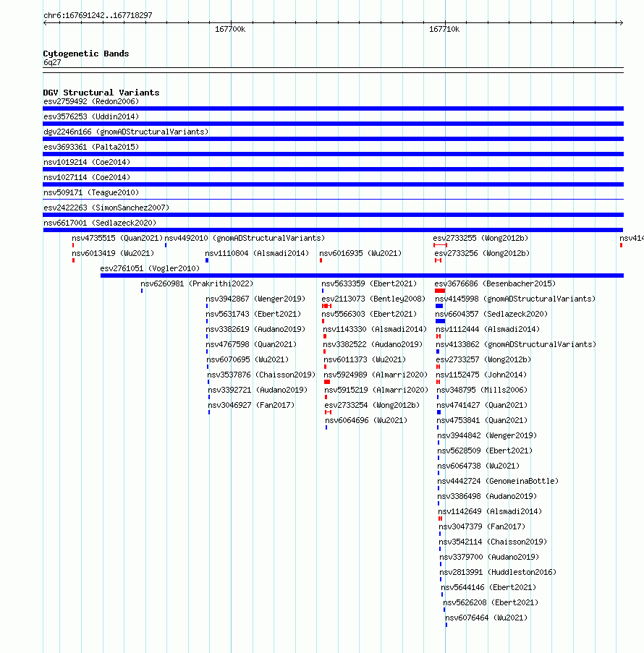Click the red glyph under esv3676686
This screenshot has width=644, height=653.
[440, 291]
